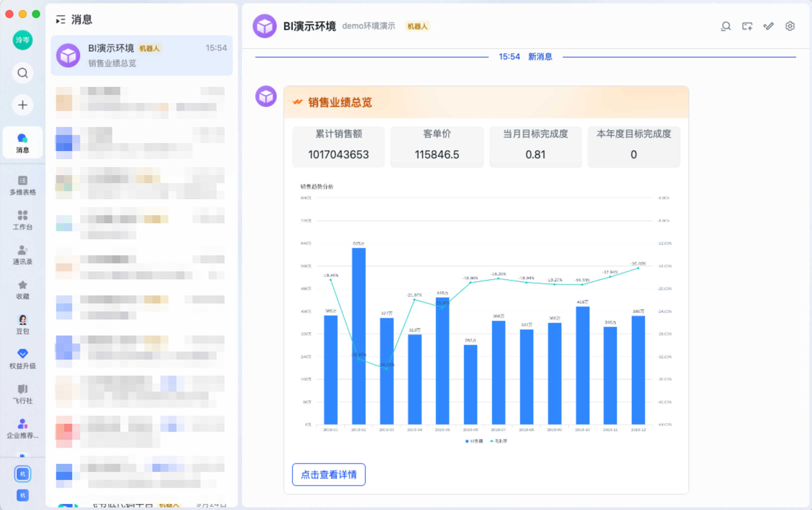The height and width of the screenshot is (510, 812).
Task: Click the plus create button in sidebar
Action: click(23, 105)
